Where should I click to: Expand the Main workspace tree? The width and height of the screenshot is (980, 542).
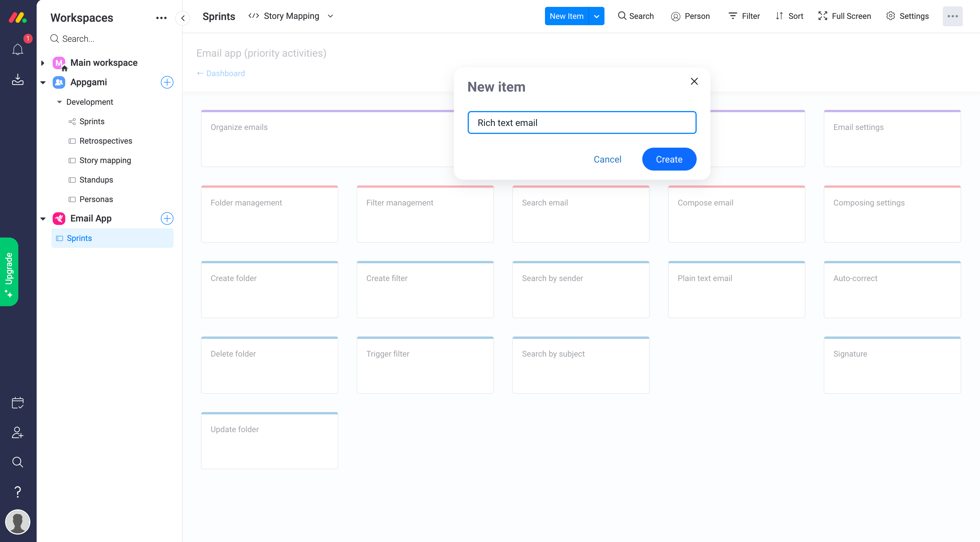43,63
